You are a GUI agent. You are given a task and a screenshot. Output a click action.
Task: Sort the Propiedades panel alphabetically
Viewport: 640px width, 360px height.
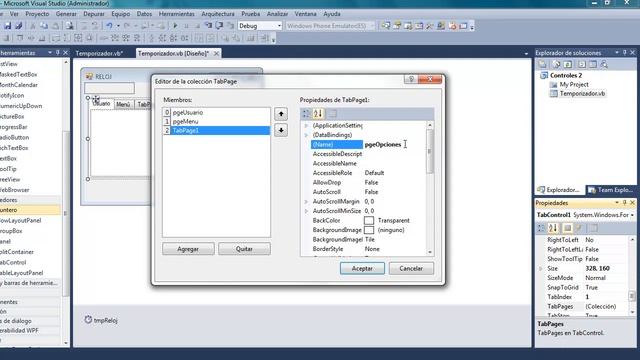(553, 228)
